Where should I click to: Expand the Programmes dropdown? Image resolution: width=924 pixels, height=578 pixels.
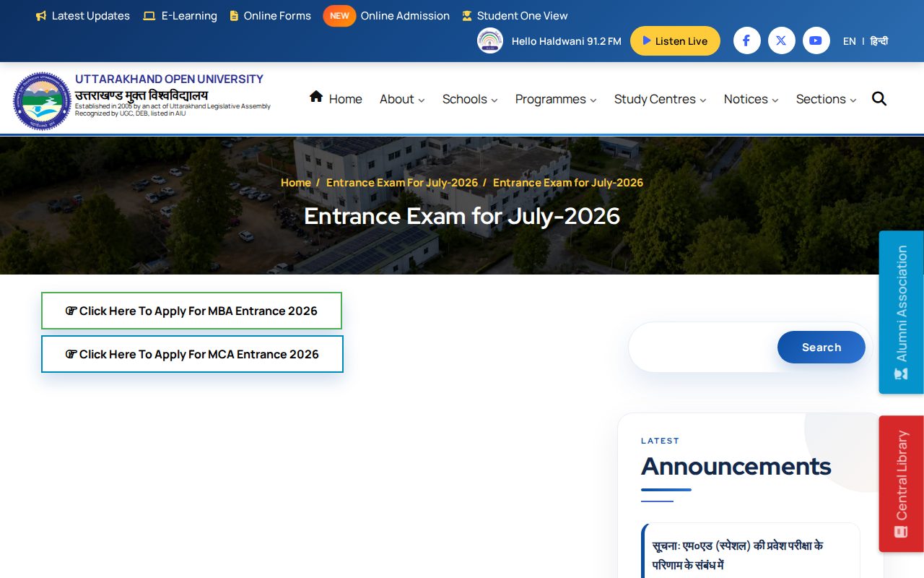pos(556,99)
